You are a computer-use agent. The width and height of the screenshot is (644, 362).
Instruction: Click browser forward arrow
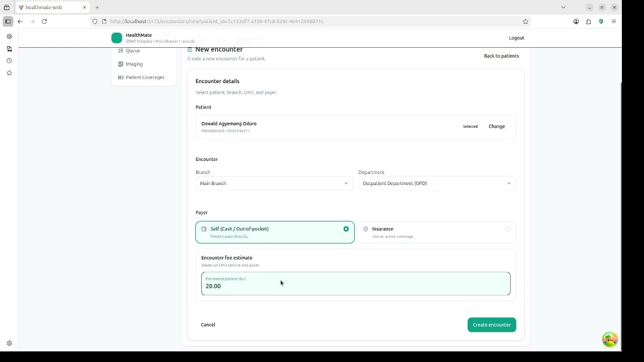click(32, 22)
